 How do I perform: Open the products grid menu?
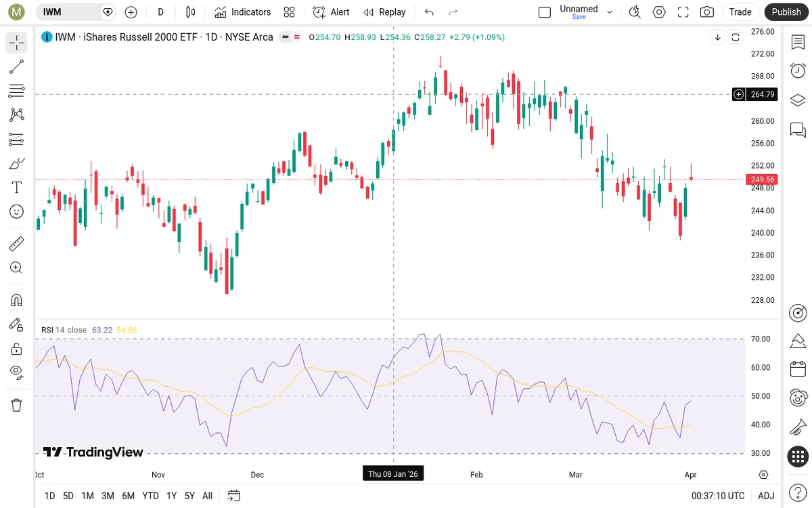coord(798,457)
